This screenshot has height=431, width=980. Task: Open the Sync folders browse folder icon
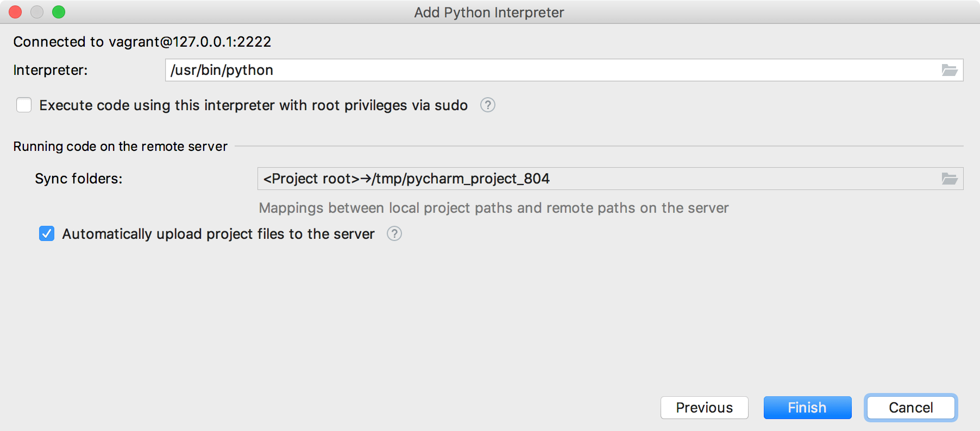coord(949,179)
